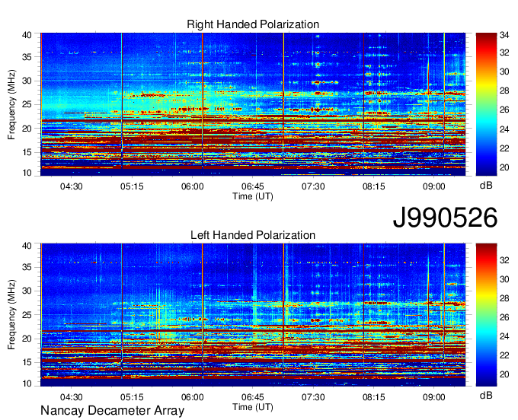The height and width of the screenshot is (420, 518).
Task: Click Time (UT) label under the top plot
Action: pos(253,196)
